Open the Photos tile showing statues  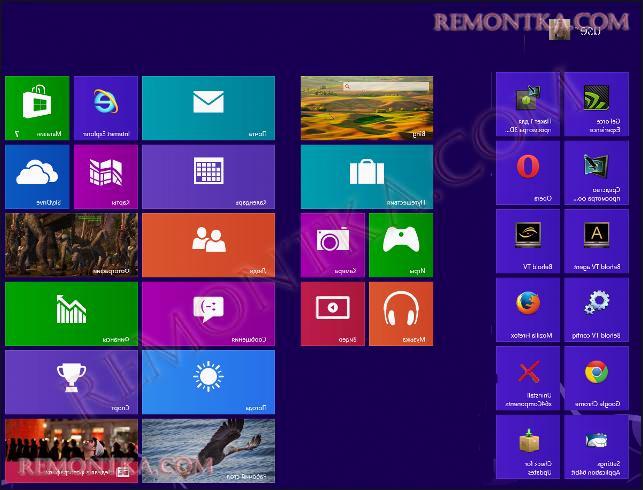click(71, 245)
